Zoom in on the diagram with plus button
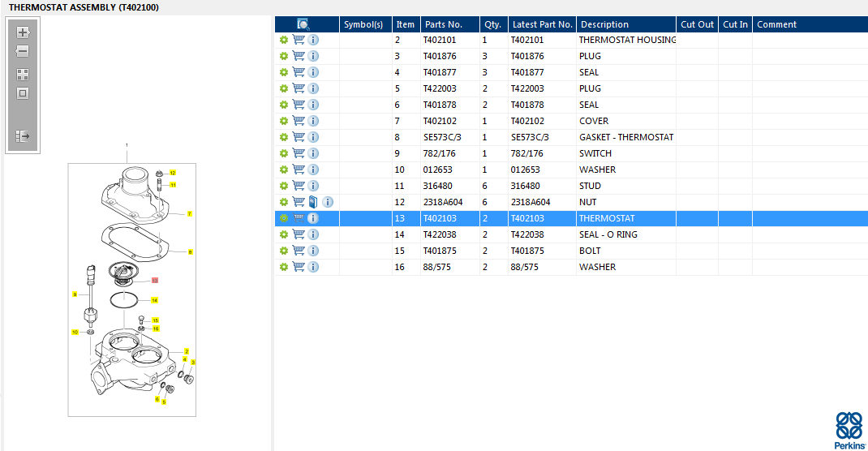Viewport: 868px width, 451px height. tap(23, 32)
